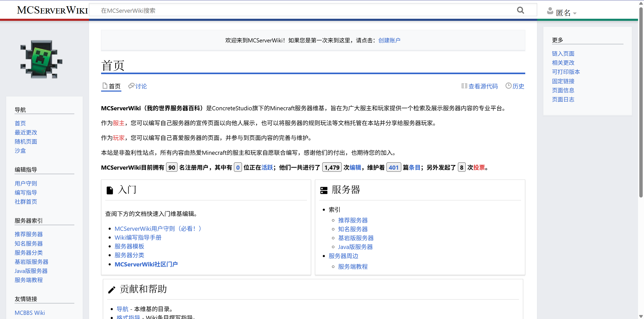The image size is (644, 319).
Task: Click the discussion bubble icon
Action: [131, 86]
